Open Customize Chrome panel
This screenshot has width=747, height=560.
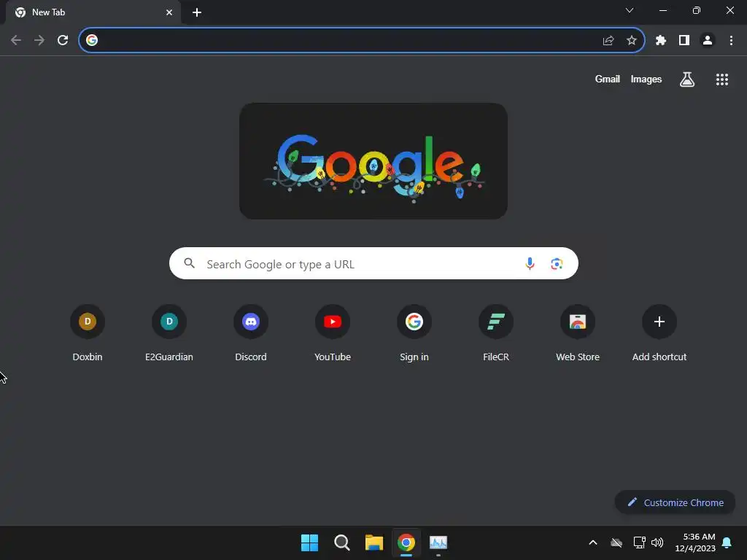click(x=675, y=502)
